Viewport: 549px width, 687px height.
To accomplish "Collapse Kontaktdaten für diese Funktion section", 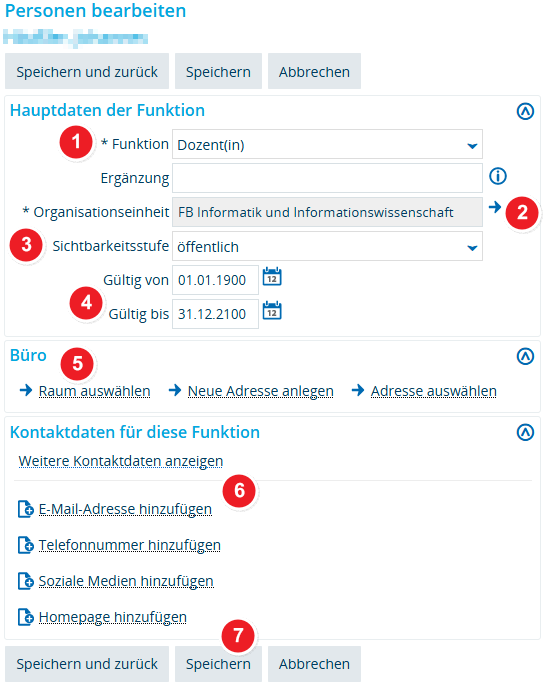I will pos(525,432).
